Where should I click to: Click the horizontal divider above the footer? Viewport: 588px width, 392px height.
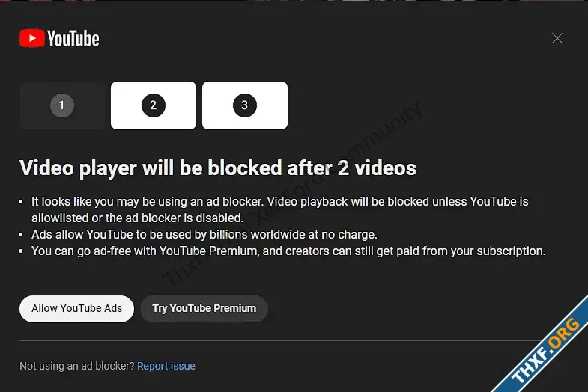tap(281, 340)
